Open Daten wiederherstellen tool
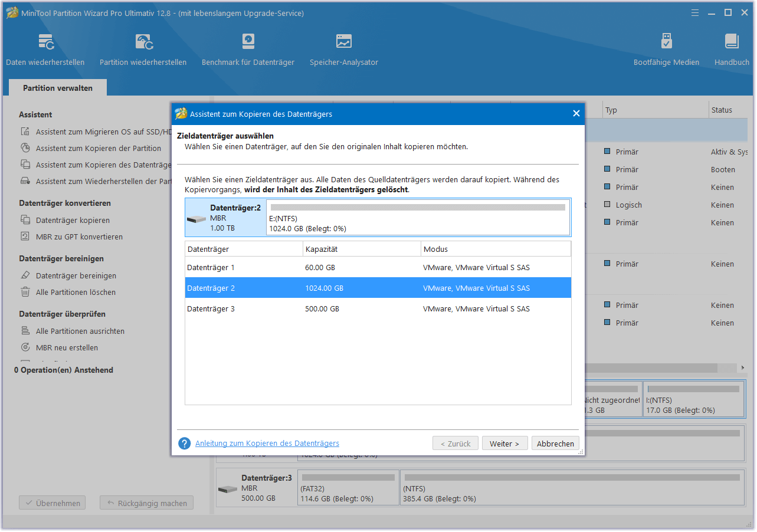 click(45, 50)
